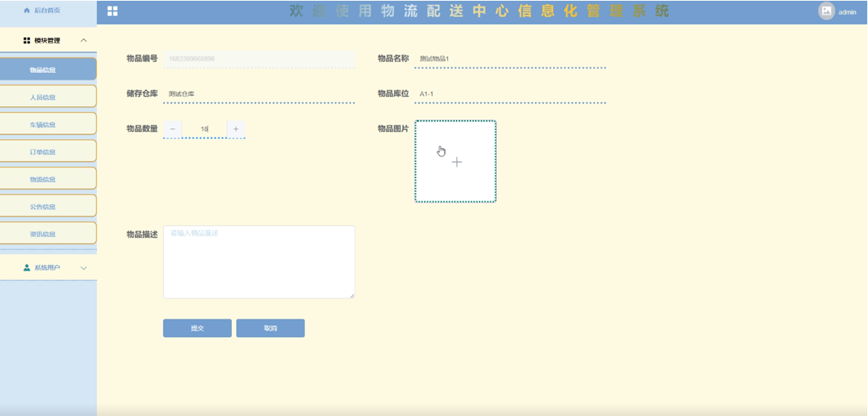Screen dimensions: 868x416
Task: Open 物流信息 sidebar item
Action: pyautogui.click(x=48, y=180)
